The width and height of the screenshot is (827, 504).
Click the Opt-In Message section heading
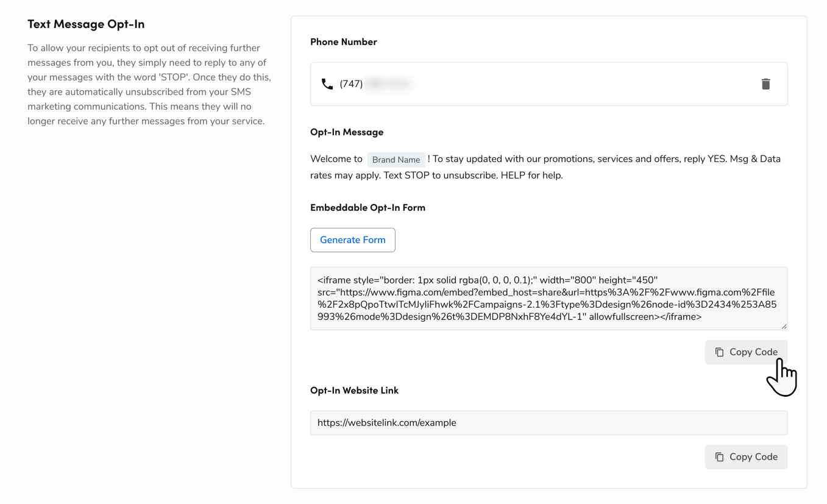347,132
